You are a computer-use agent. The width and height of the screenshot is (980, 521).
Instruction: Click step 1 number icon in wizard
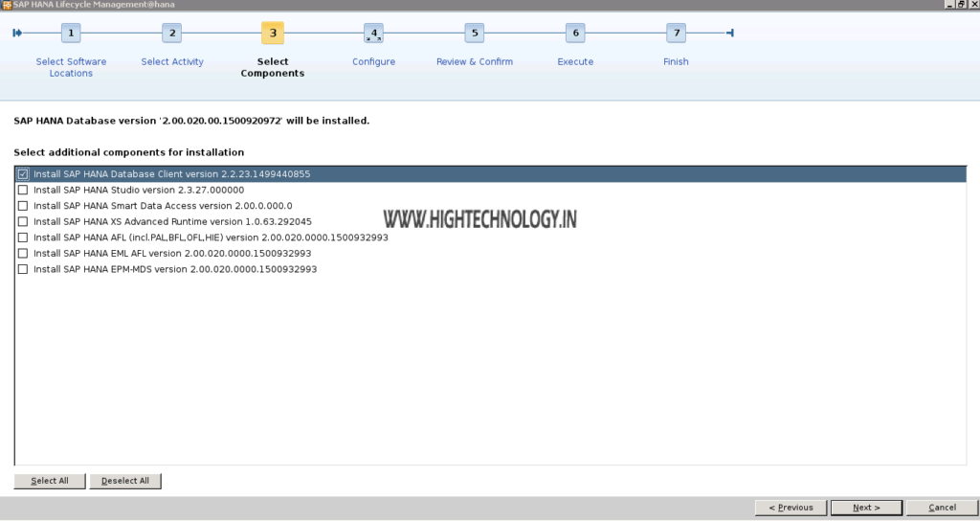pyautogui.click(x=71, y=34)
